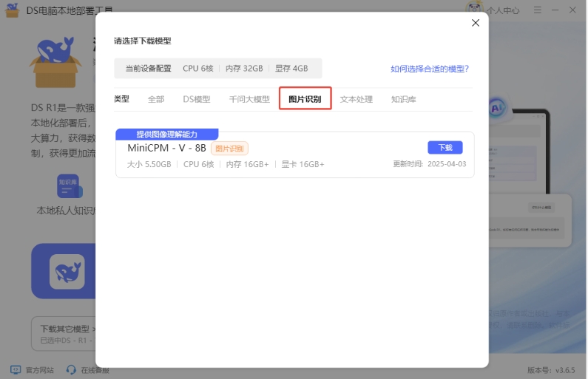This screenshot has height=379, width=588.
Task: Click the 更新时间 2025-04-03 text
Action: 430,164
